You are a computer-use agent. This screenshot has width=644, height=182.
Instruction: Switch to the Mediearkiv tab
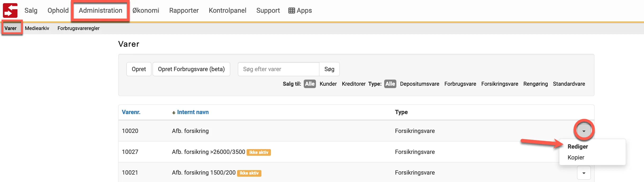point(37,28)
